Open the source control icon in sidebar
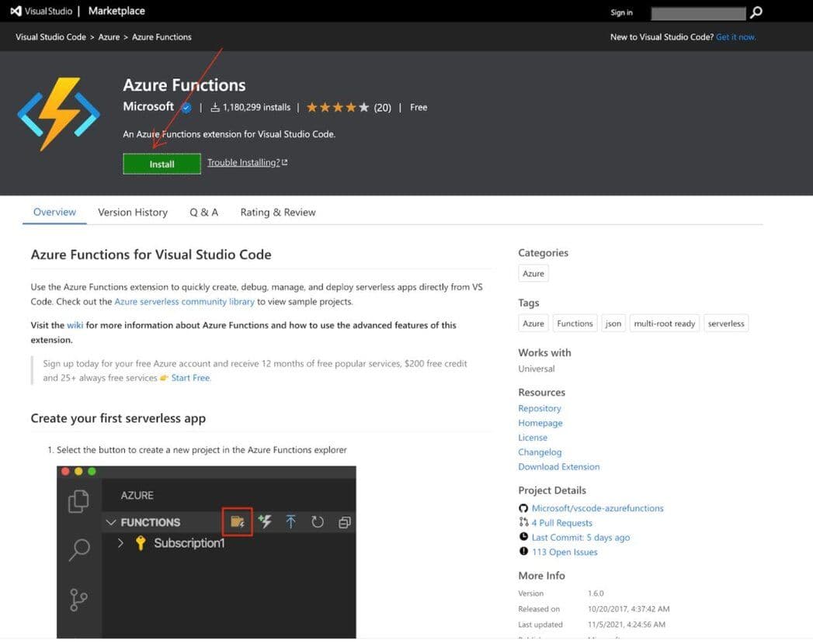This screenshot has height=644, width=813. (78, 600)
